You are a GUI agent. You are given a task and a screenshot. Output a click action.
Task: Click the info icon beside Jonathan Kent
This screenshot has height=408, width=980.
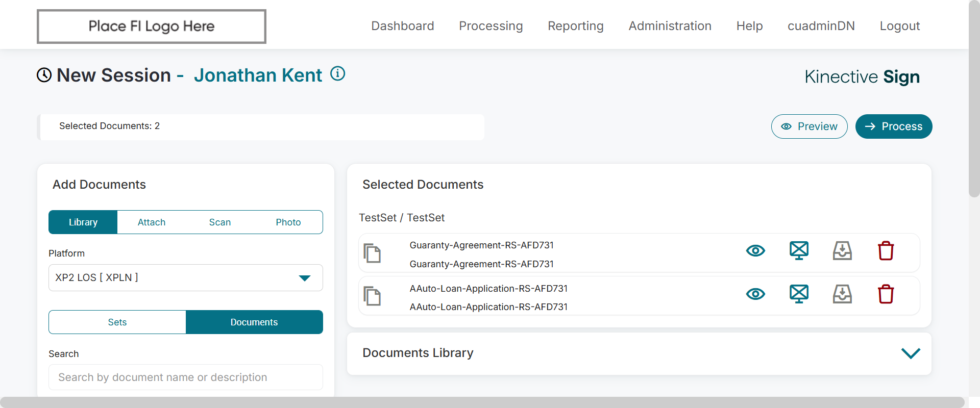tap(337, 74)
